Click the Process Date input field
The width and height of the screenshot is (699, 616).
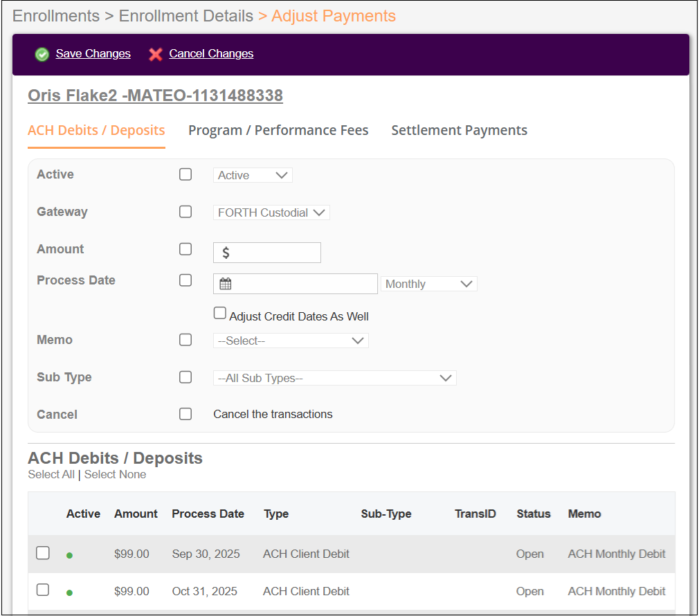click(x=296, y=284)
